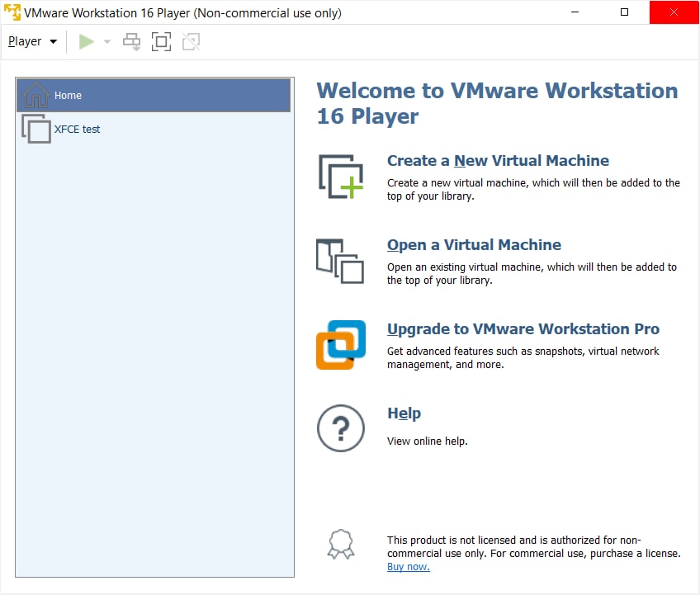Click 'Open an existing virtual machine' description text
The width and height of the screenshot is (700, 595).
[x=532, y=274]
